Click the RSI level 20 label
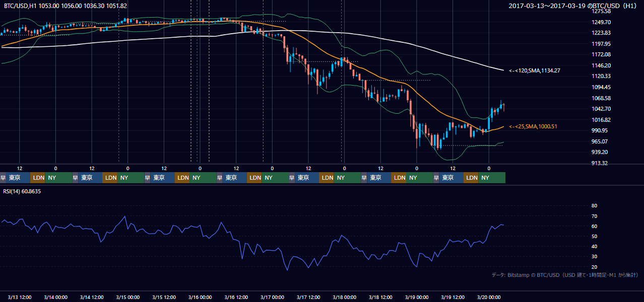 (x=594, y=267)
